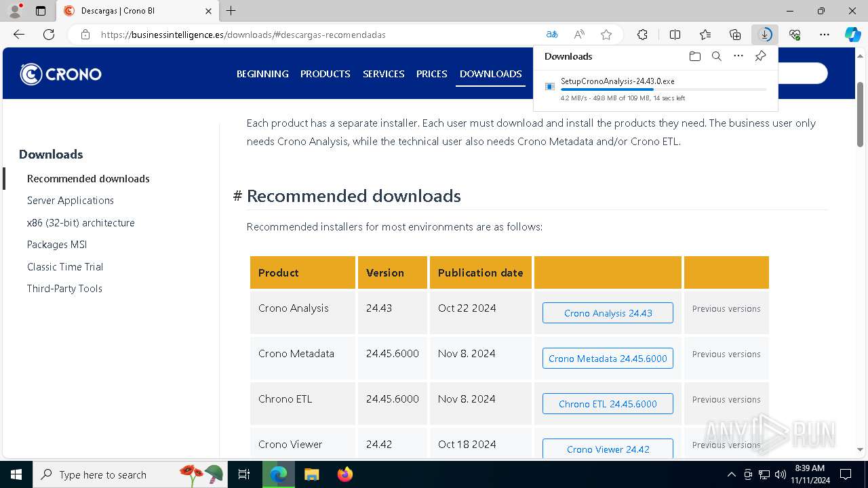Go to x86 (32-bit) architecture section
Viewport: 868px width, 488px height.
tap(81, 223)
